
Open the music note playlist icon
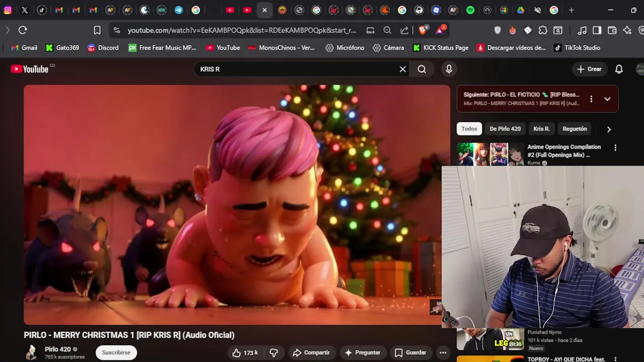pyautogui.click(x=582, y=30)
